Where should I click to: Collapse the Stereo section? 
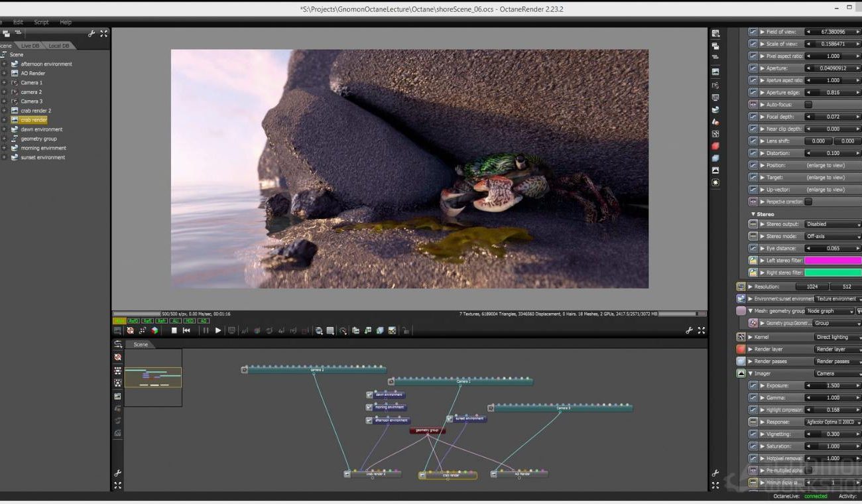coord(753,214)
